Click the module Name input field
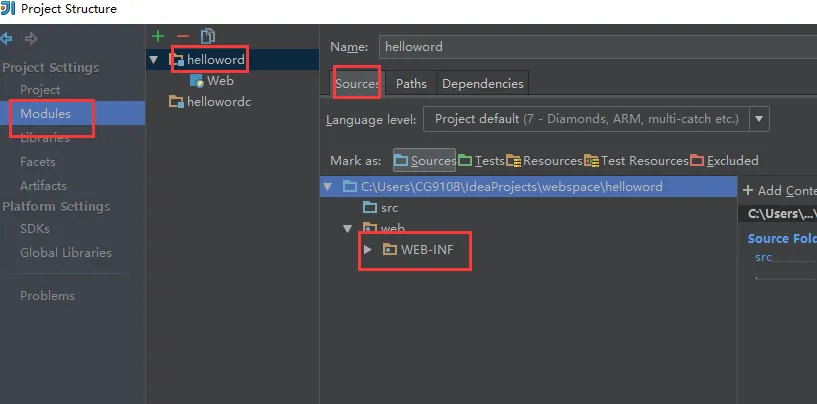Image resolution: width=817 pixels, height=404 pixels. [598, 47]
